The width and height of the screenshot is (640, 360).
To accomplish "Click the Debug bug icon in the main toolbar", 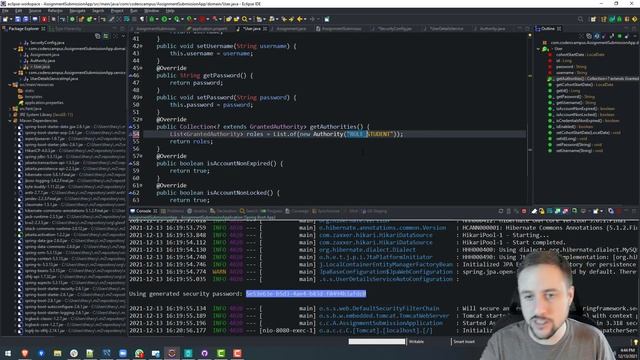I will (151, 19).
